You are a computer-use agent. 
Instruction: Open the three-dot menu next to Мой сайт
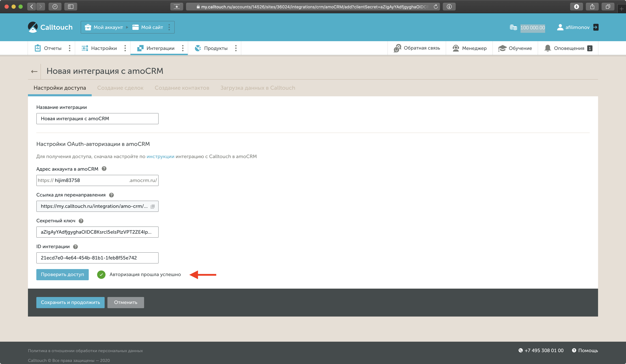(169, 27)
